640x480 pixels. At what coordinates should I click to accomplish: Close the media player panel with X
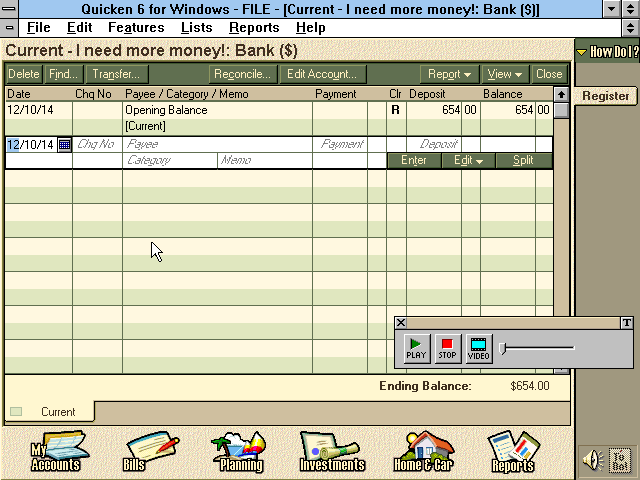pos(401,323)
